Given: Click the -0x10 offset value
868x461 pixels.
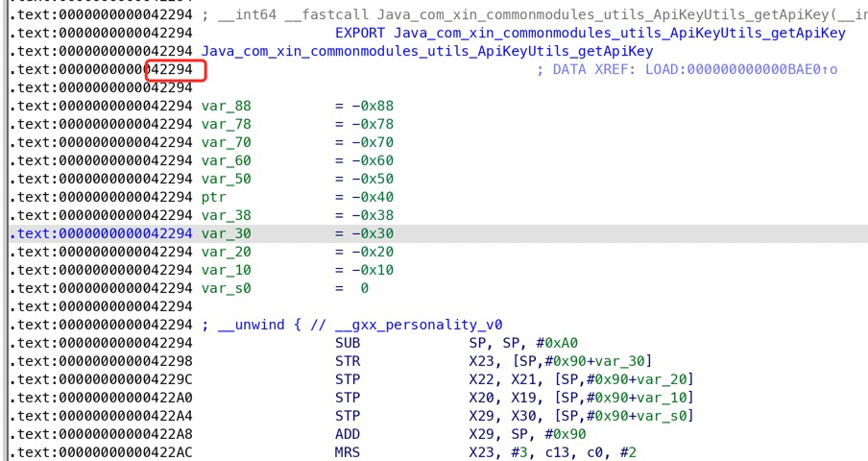Looking at the screenshot, I should (373, 270).
